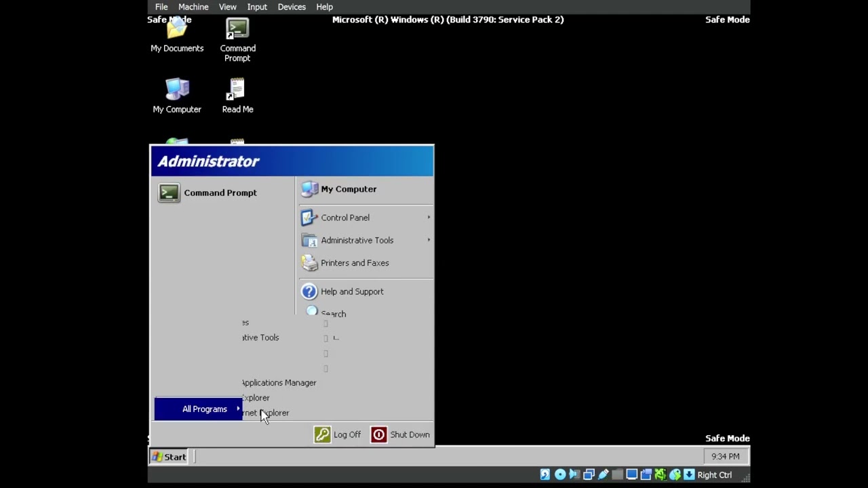Click the mouse integration status icon
Image resolution: width=868 pixels, height=488 pixels.
click(x=675, y=475)
